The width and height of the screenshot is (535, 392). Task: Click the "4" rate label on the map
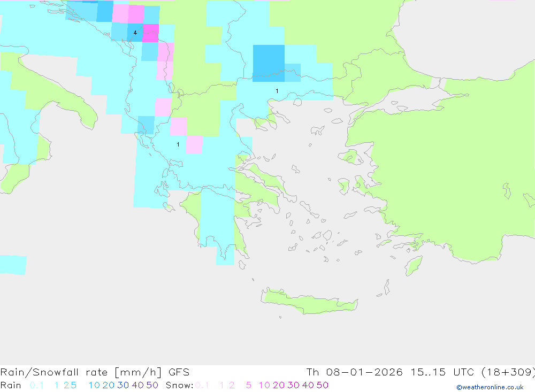[135, 33]
